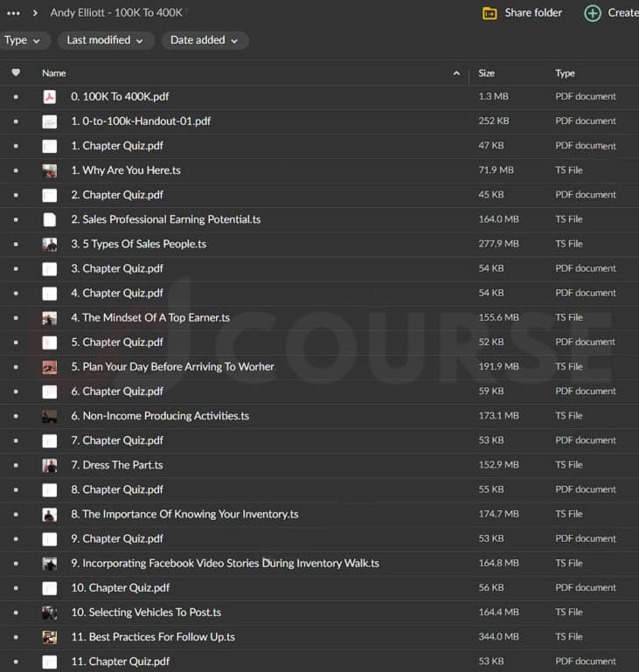The height and width of the screenshot is (672, 639).
Task: Click the video thumbnail for Why Are You Here.ts
Action: coord(50,170)
